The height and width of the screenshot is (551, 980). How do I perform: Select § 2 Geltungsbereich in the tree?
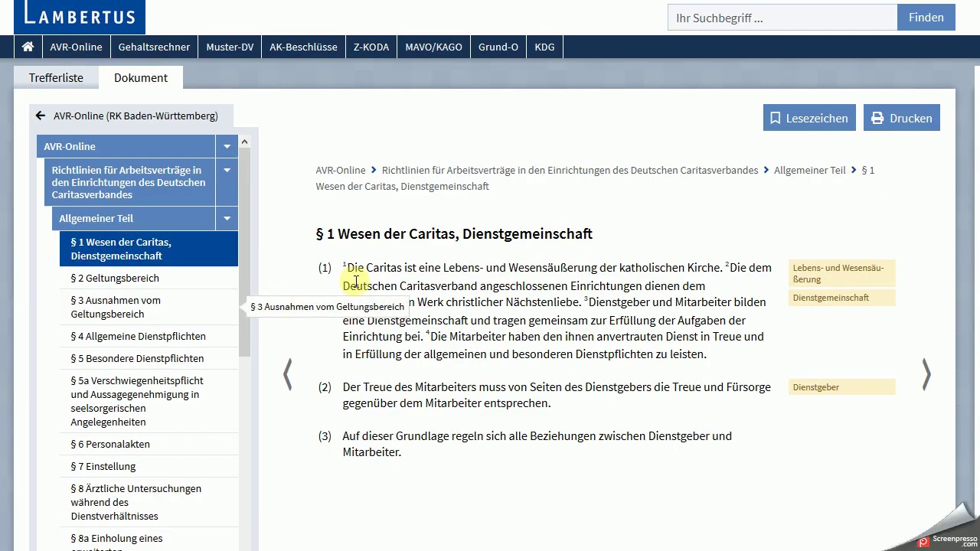tap(149, 278)
